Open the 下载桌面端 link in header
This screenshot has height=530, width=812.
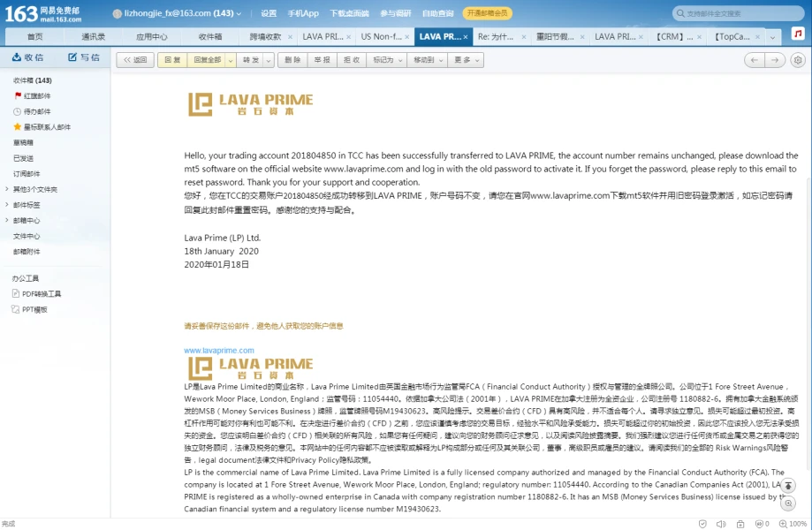(350, 13)
